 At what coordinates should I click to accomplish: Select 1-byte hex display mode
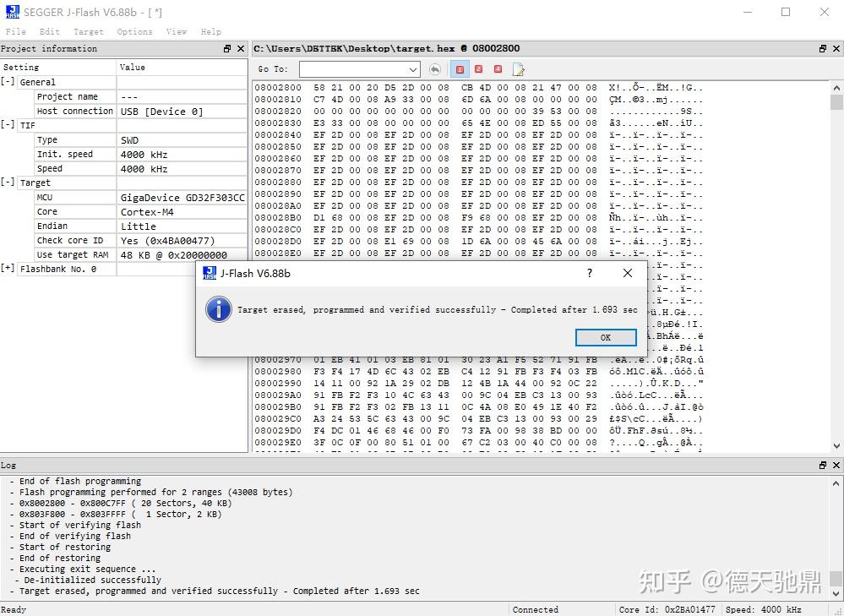[x=459, y=69]
